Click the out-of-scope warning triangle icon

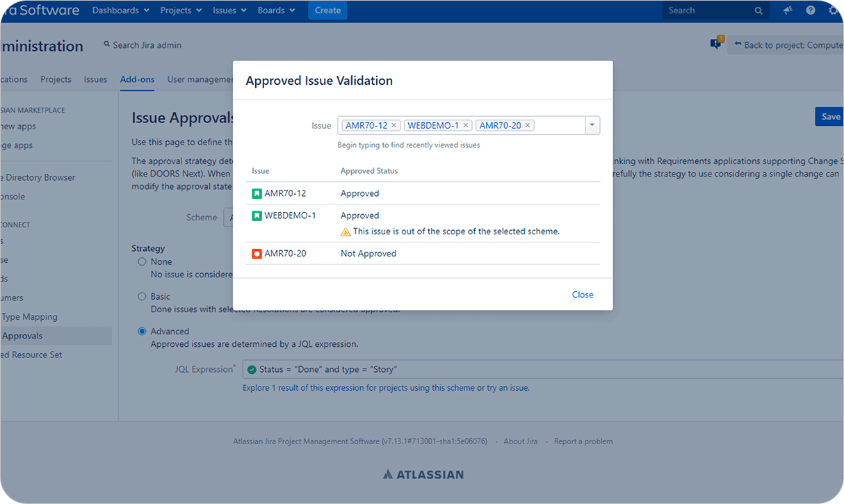pos(346,231)
